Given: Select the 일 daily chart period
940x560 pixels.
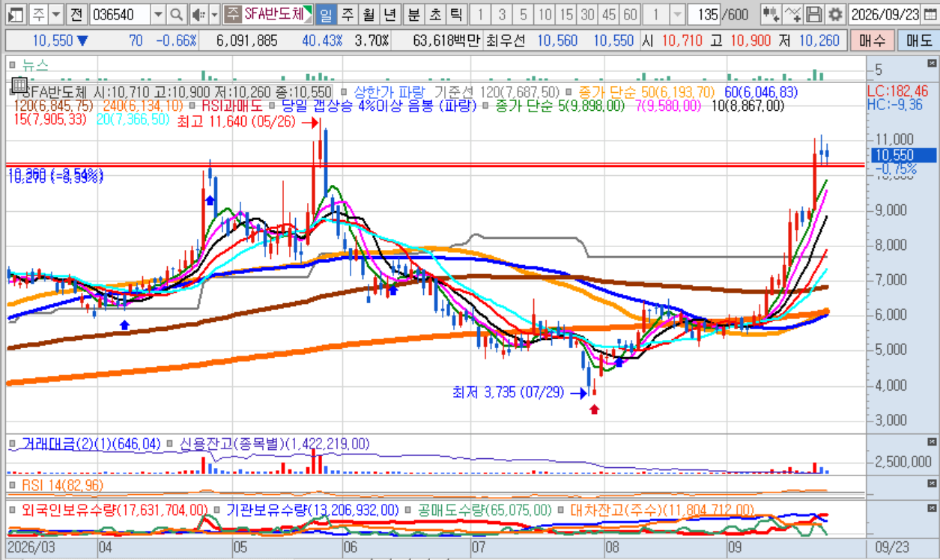Looking at the screenshot, I should click(326, 14).
